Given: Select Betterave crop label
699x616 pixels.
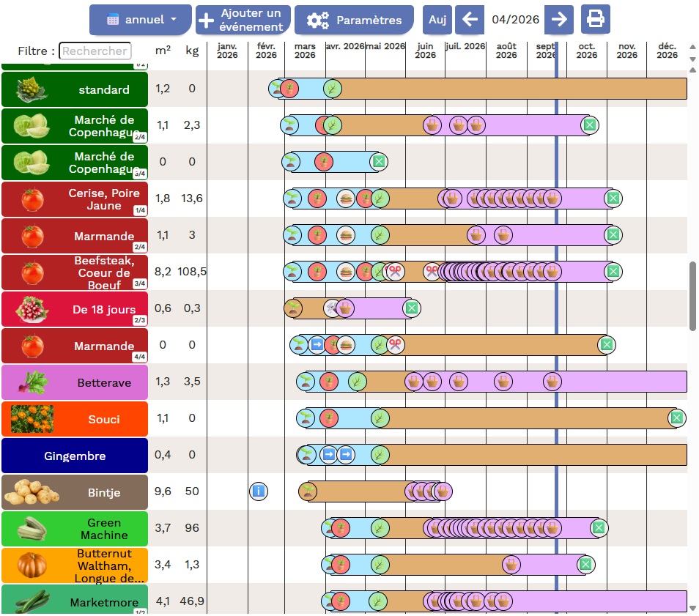Looking at the screenshot, I should click(75, 382).
